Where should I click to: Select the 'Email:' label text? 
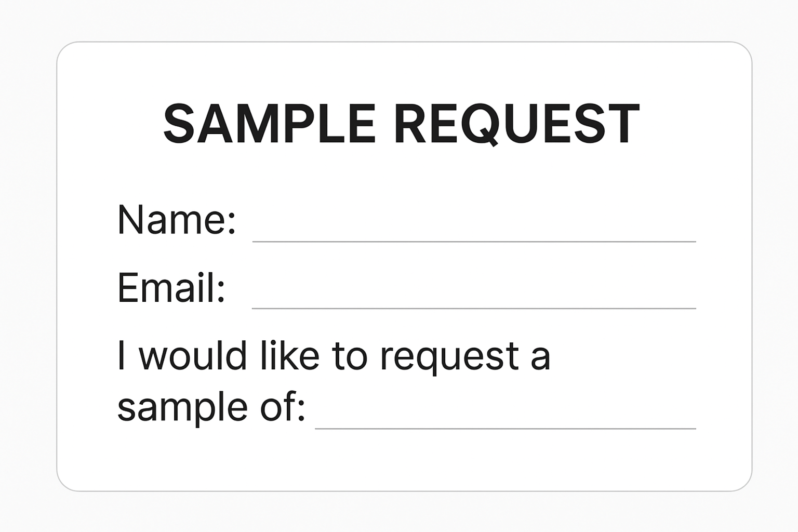171,287
